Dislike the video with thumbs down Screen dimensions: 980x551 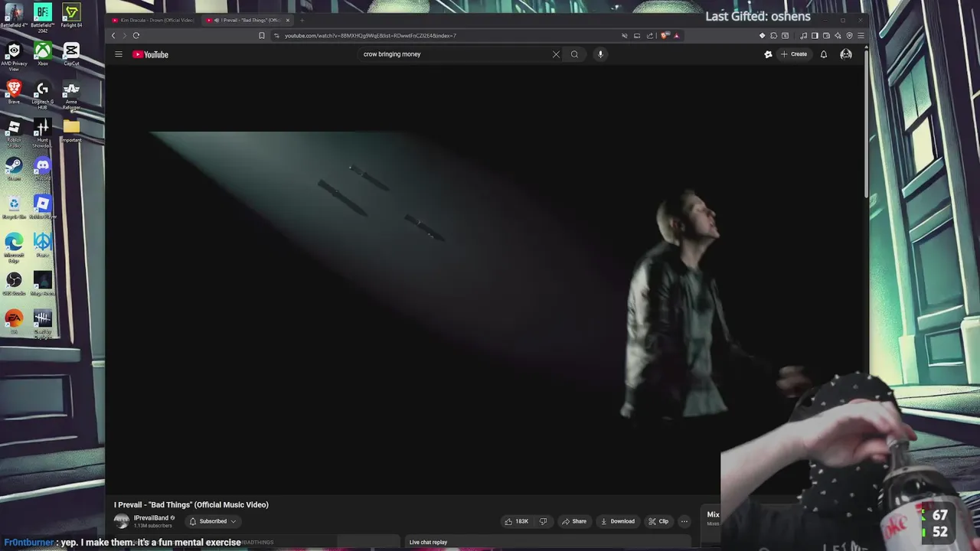coord(544,521)
